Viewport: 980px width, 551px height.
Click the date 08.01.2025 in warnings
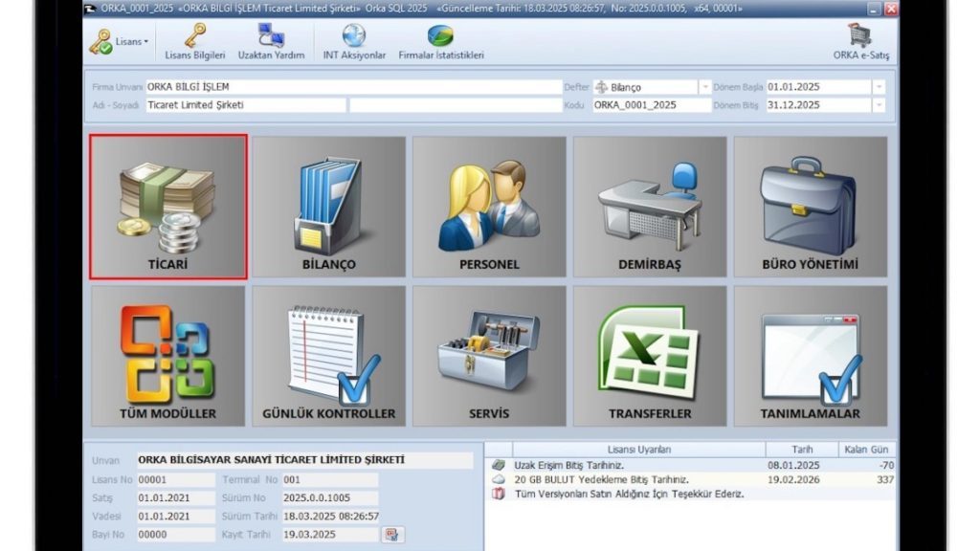[x=793, y=465]
